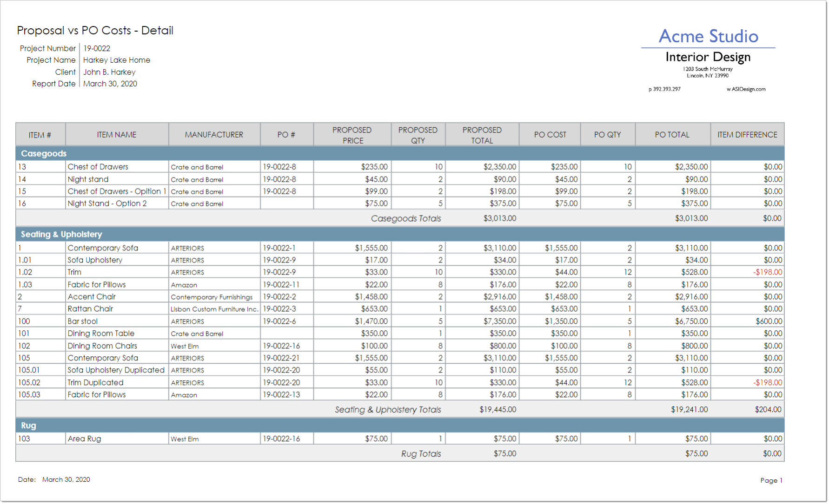Click the ITEM NAME column header
Image resolution: width=829 pixels, height=504 pixels.
tap(117, 135)
